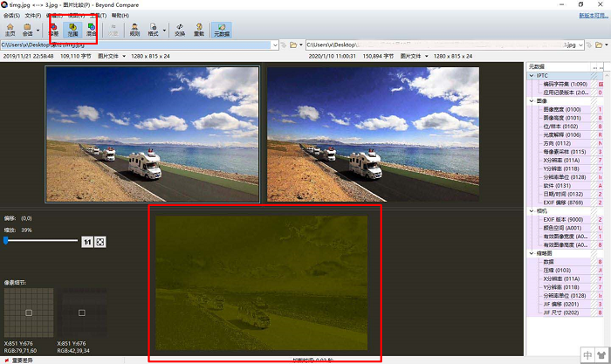Open the left 图片文件 format dropdown
This screenshot has width=611, height=364.
point(112,56)
